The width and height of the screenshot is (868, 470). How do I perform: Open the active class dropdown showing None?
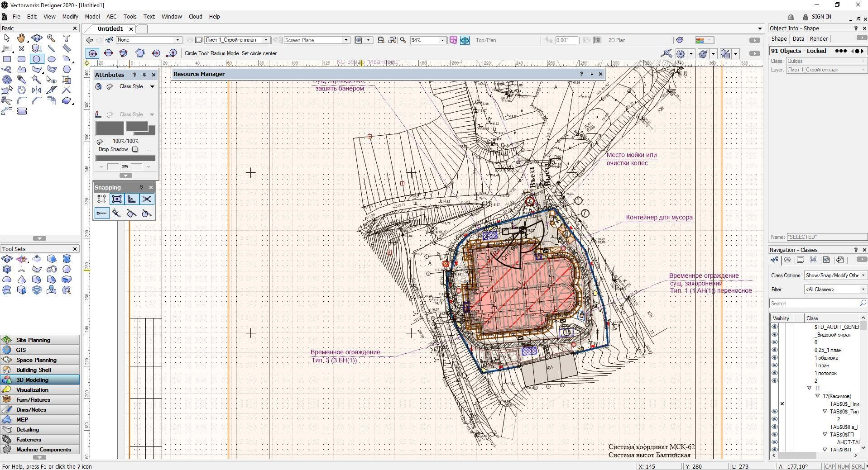(x=149, y=40)
